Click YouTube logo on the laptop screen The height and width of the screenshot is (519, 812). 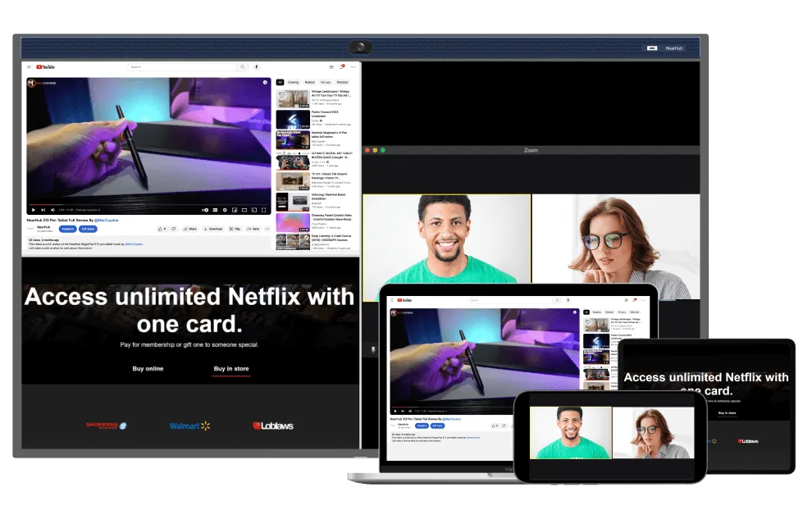[x=405, y=300]
